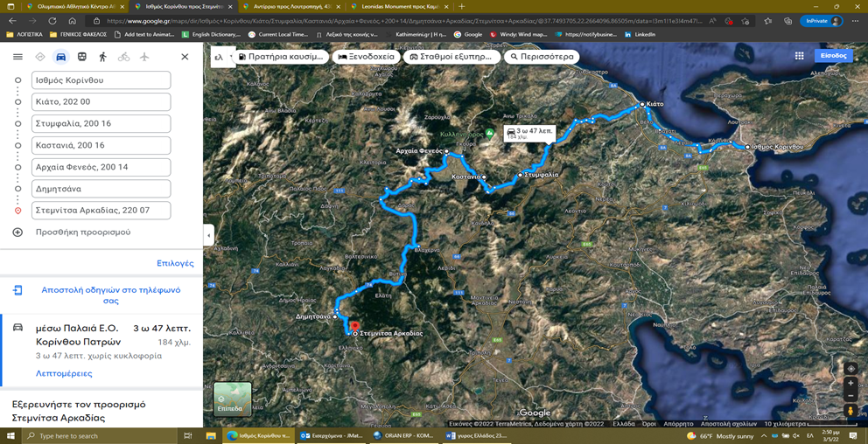Open a new browser tab
The width and height of the screenshot is (868, 444).
[462, 7]
